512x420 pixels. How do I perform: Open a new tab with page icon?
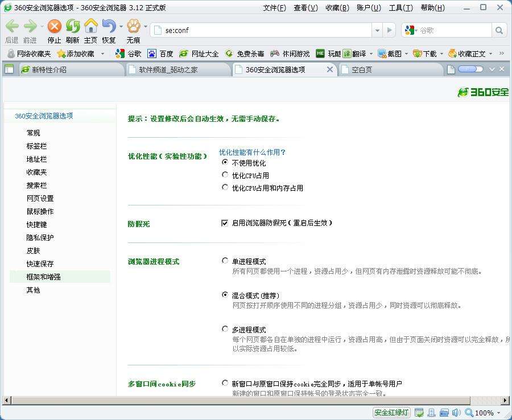[451, 69]
